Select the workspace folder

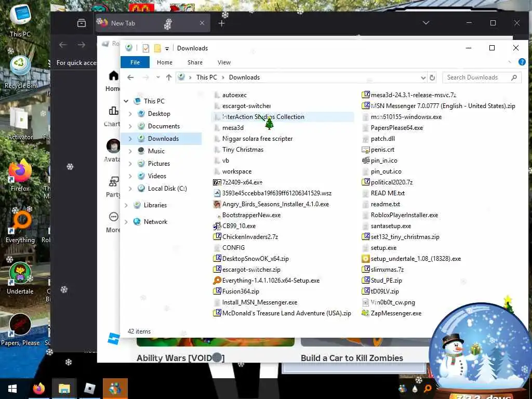pos(237,171)
